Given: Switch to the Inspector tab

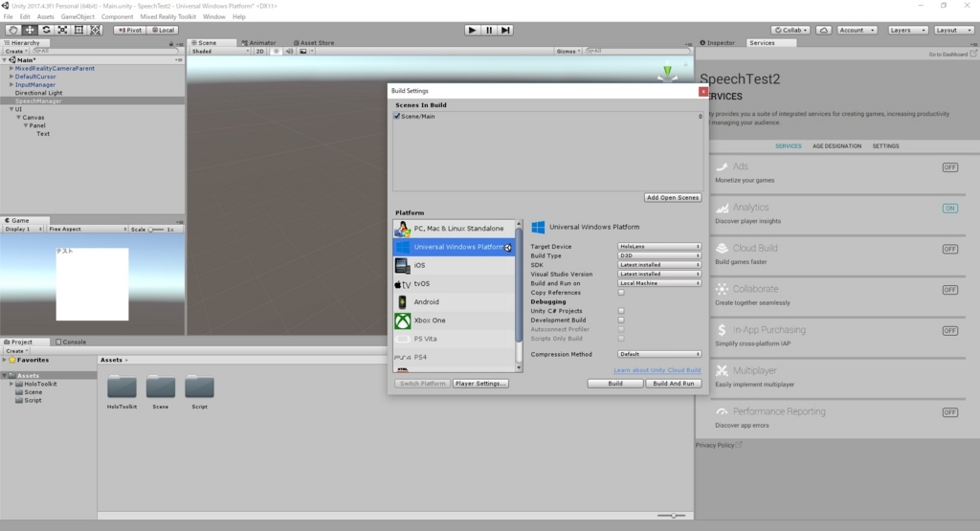Looking at the screenshot, I should point(718,43).
